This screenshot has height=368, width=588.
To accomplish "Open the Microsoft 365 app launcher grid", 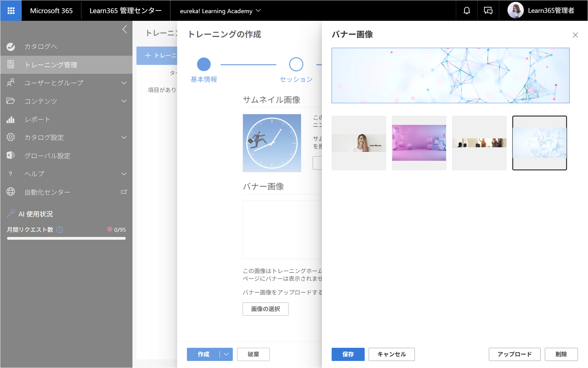I will [11, 11].
